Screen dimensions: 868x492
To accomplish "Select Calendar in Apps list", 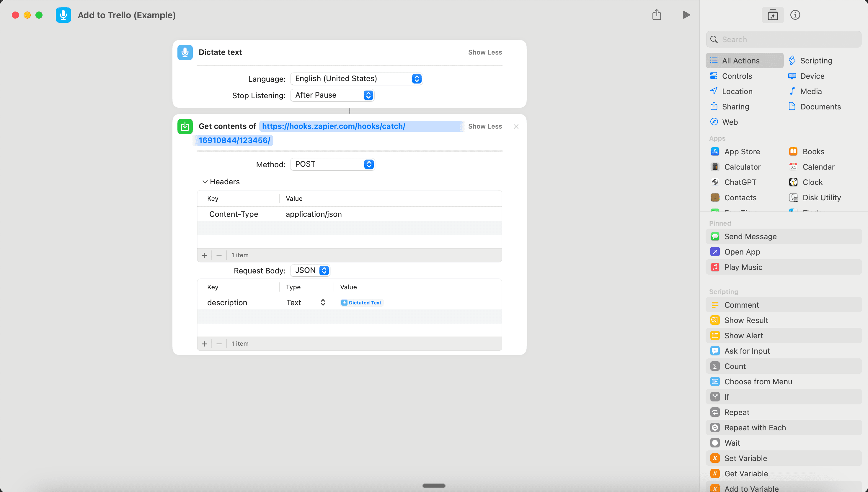I will click(812, 167).
